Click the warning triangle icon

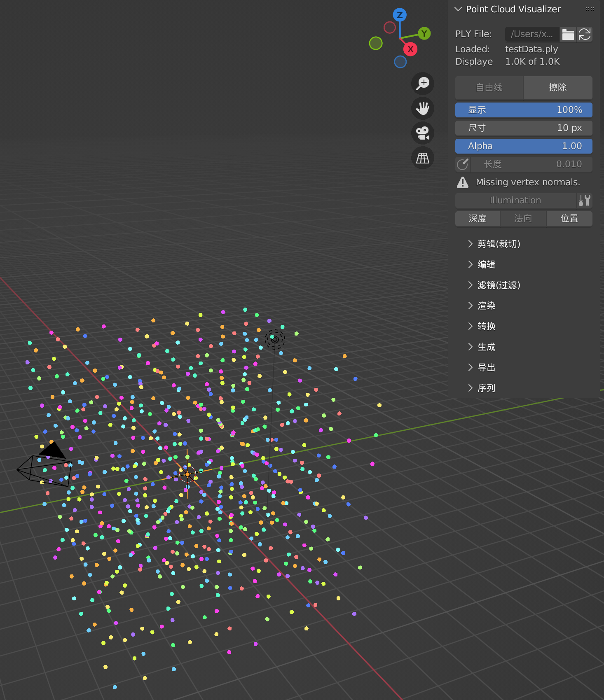tap(463, 182)
